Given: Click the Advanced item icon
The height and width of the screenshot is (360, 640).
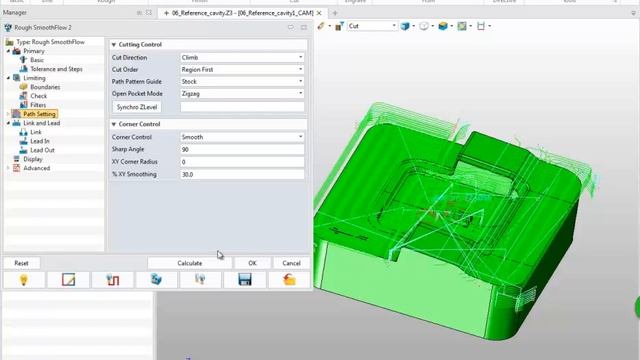Looking at the screenshot, I should click(x=16, y=168).
